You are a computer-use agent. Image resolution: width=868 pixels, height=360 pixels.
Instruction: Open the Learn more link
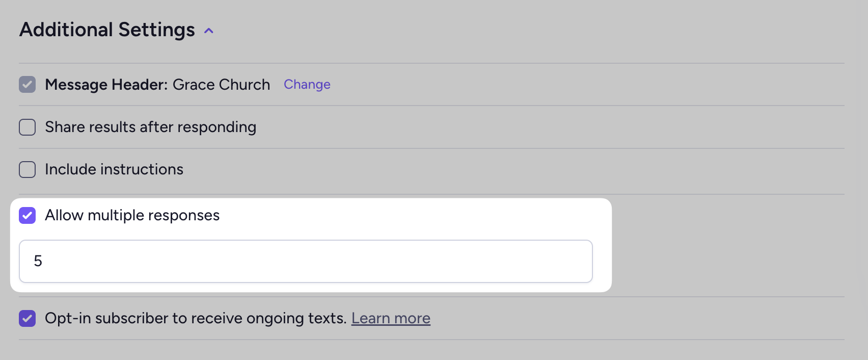(391, 319)
